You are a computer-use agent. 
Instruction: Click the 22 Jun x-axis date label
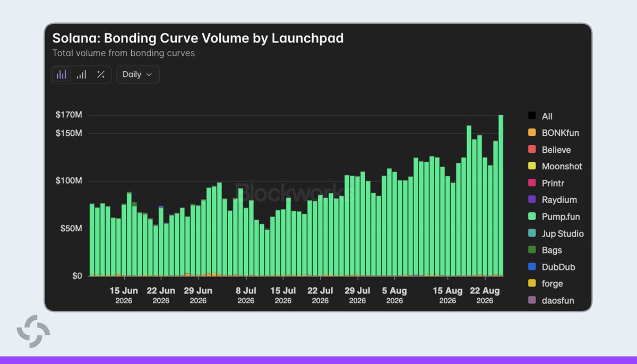161,291
